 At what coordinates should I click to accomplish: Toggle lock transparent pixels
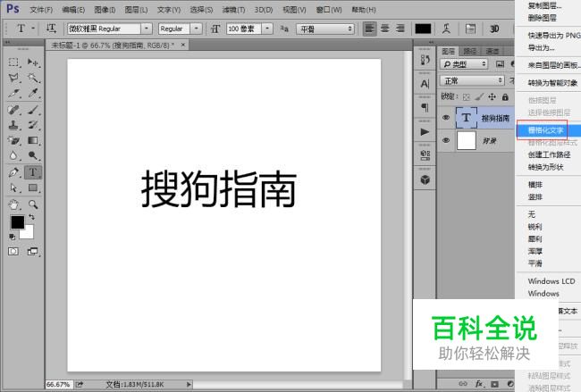(x=466, y=97)
